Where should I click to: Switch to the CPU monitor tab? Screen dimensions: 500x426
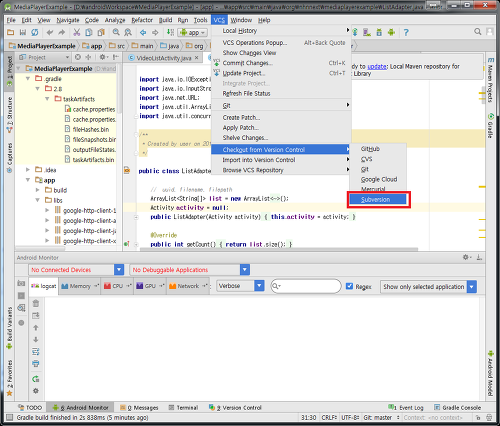coord(117,286)
